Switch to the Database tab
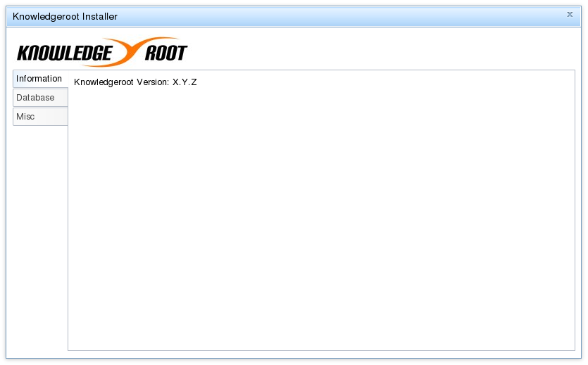The width and height of the screenshot is (588, 365). coord(41,98)
